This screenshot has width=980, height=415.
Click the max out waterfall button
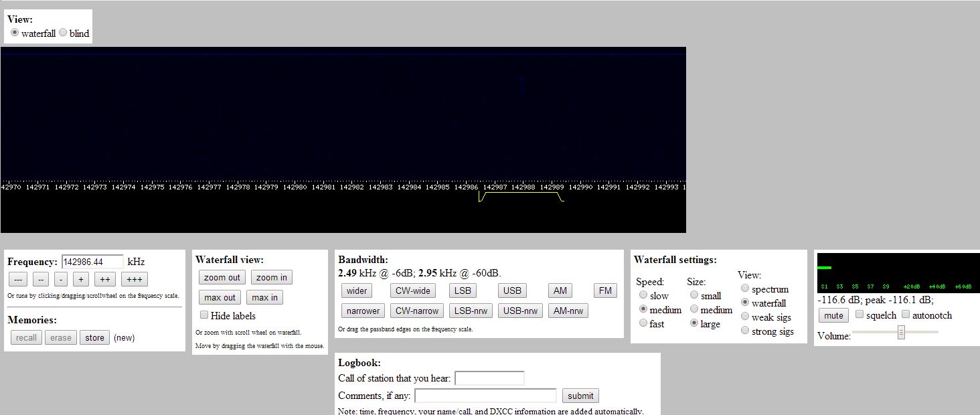[220, 297]
